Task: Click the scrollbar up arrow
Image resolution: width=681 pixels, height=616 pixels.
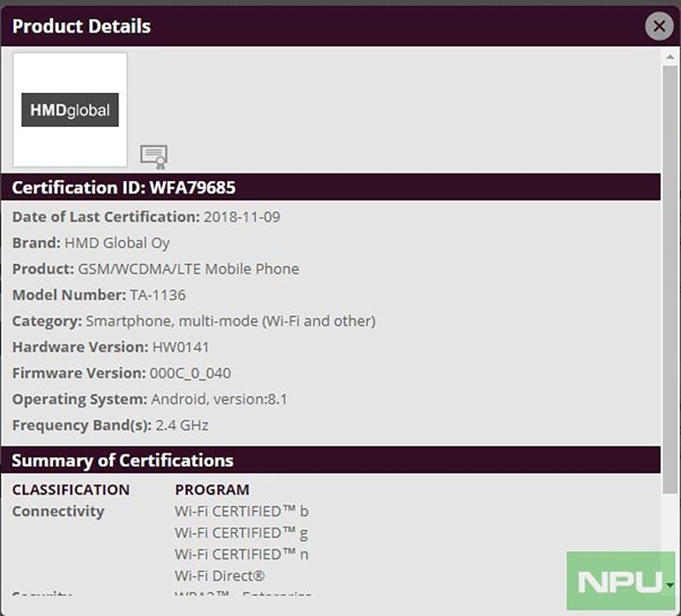Action: pos(670,57)
